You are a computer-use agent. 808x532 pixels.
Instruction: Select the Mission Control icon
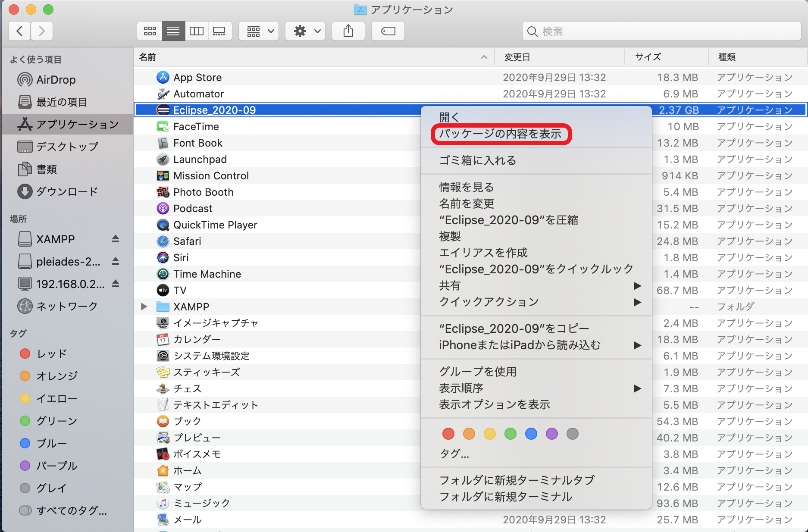click(x=163, y=175)
